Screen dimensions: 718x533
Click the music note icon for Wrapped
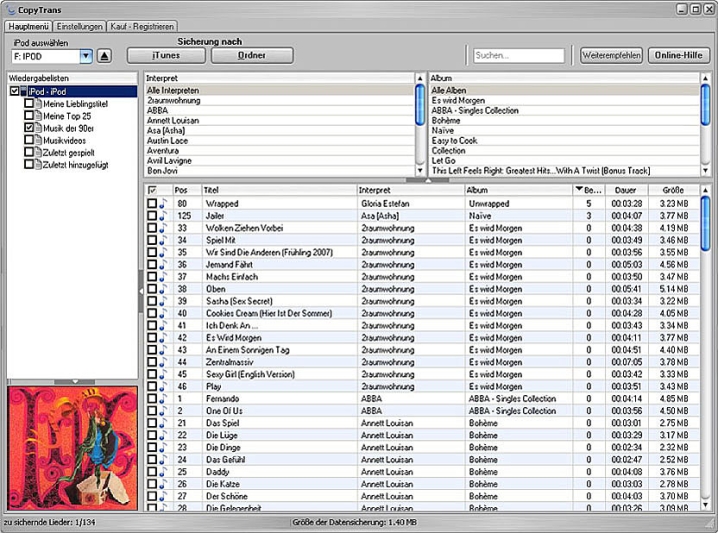pyautogui.click(x=163, y=203)
